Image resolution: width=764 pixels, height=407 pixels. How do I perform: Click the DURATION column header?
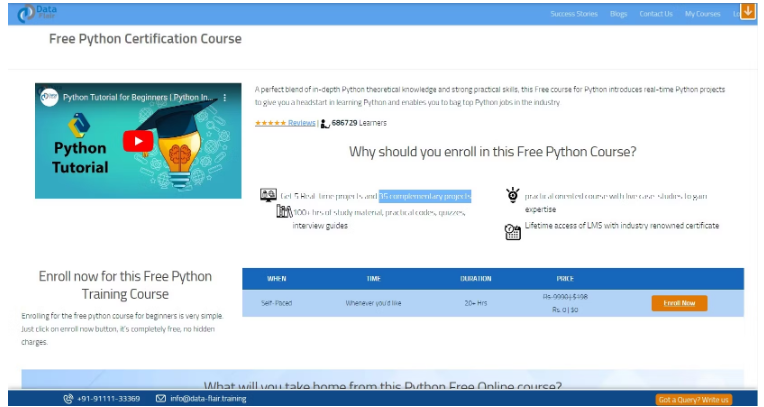476,279
